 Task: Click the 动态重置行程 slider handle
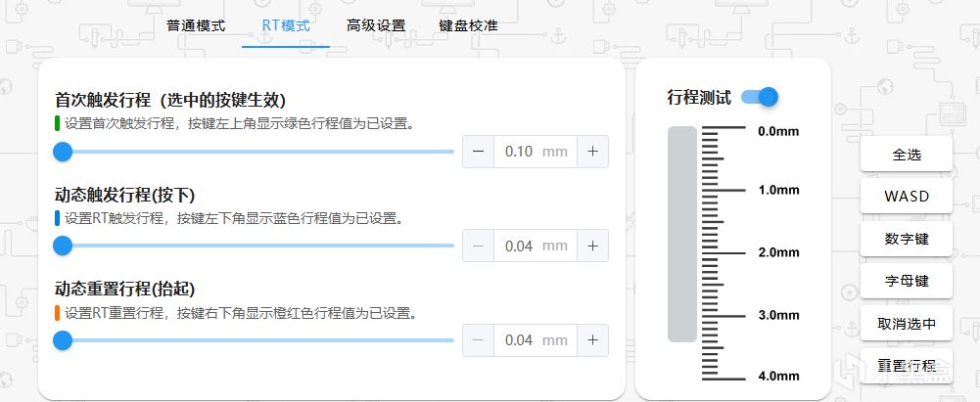(63, 340)
